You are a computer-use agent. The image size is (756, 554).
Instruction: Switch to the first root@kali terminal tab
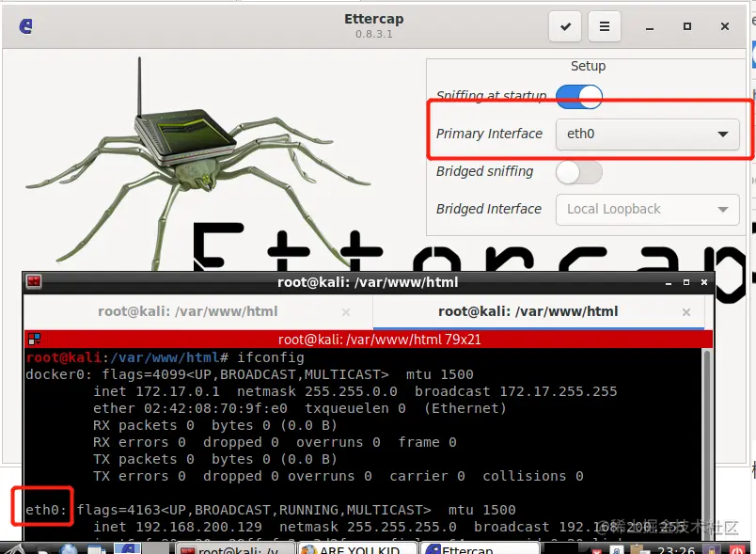point(187,311)
